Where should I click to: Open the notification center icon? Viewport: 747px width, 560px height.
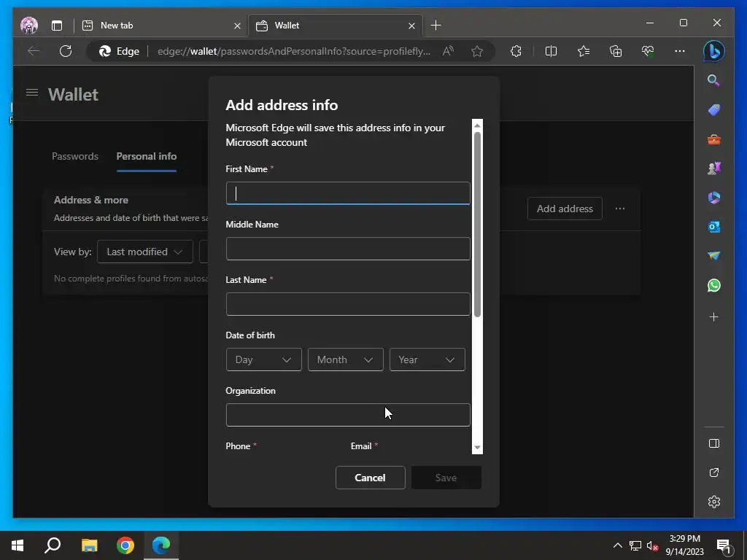724,545
